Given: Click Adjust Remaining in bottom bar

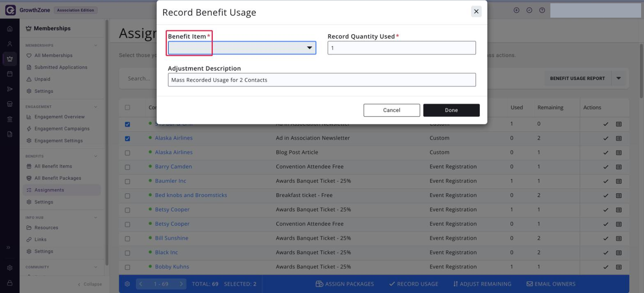Looking at the screenshot, I should tap(482, 284).
